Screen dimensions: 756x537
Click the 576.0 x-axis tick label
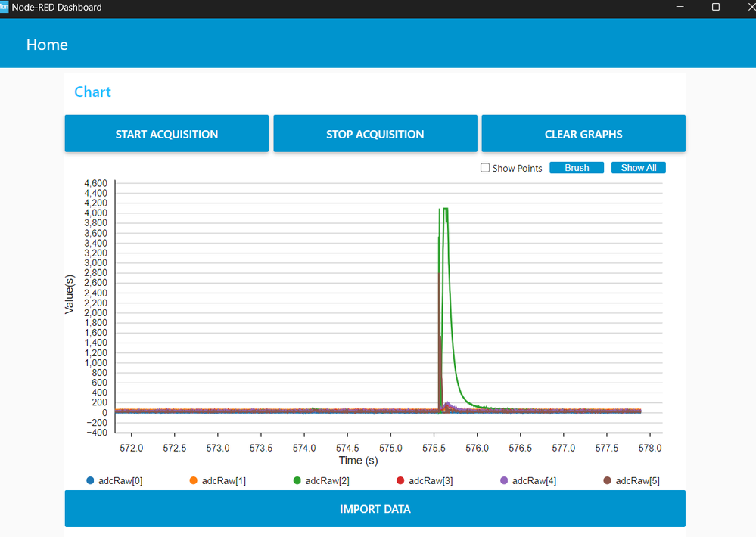477,448
